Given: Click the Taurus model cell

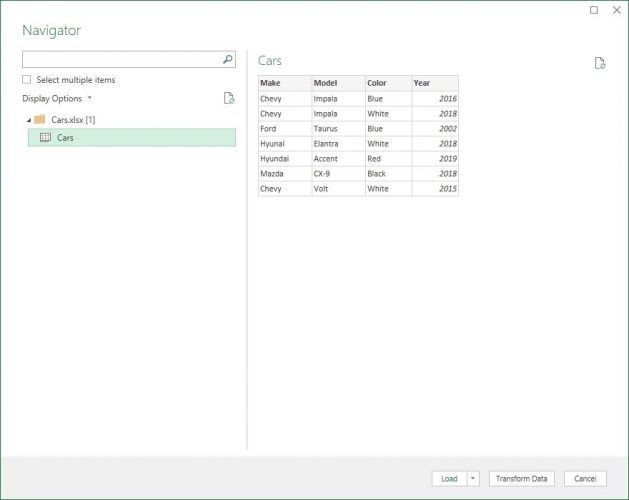Looking at the screenshot, I should coord(339,129).
